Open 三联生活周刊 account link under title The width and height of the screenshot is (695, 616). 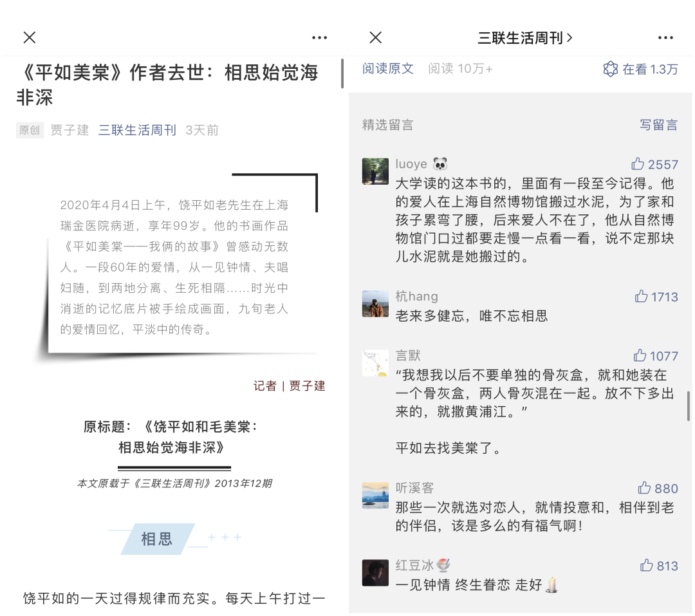137,130
